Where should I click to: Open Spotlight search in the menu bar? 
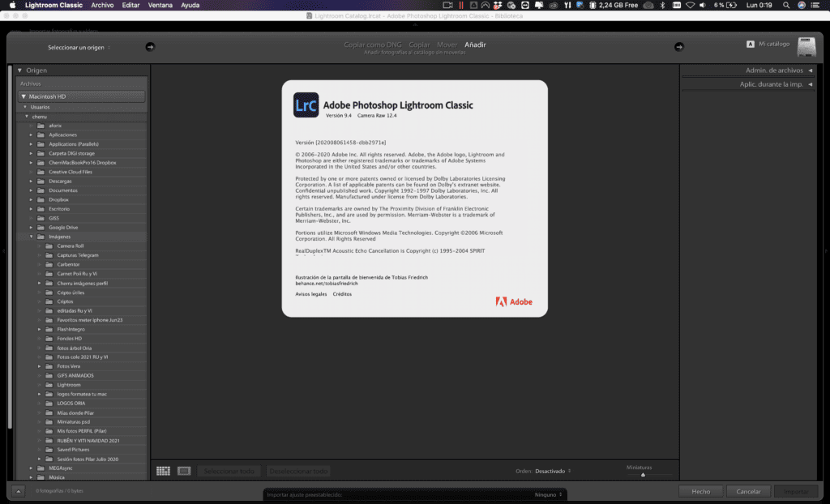[786, 6]
